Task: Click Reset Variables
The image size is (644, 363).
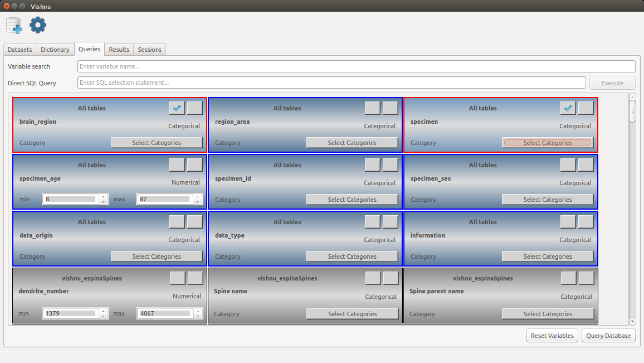Action: 552,336
